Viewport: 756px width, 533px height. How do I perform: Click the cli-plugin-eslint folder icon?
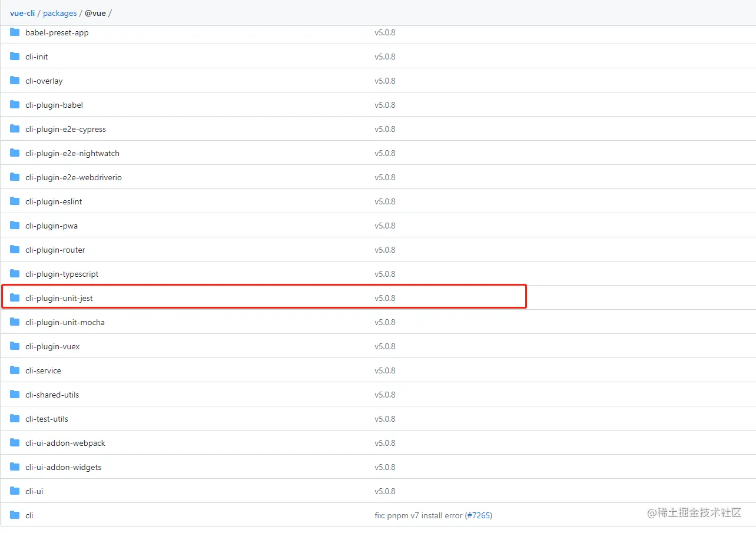point(15,201)
